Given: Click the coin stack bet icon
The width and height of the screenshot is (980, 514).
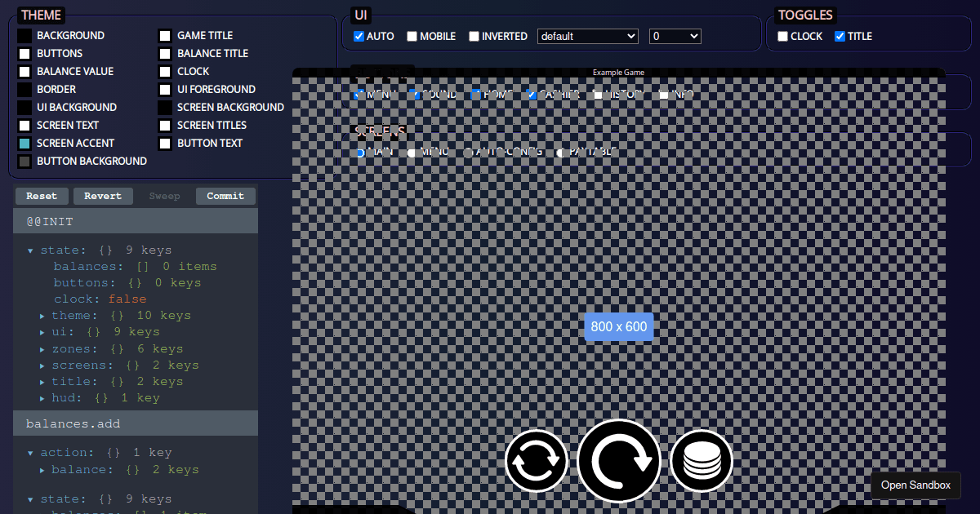Looking at the screenshot, I should coord(701,460).
